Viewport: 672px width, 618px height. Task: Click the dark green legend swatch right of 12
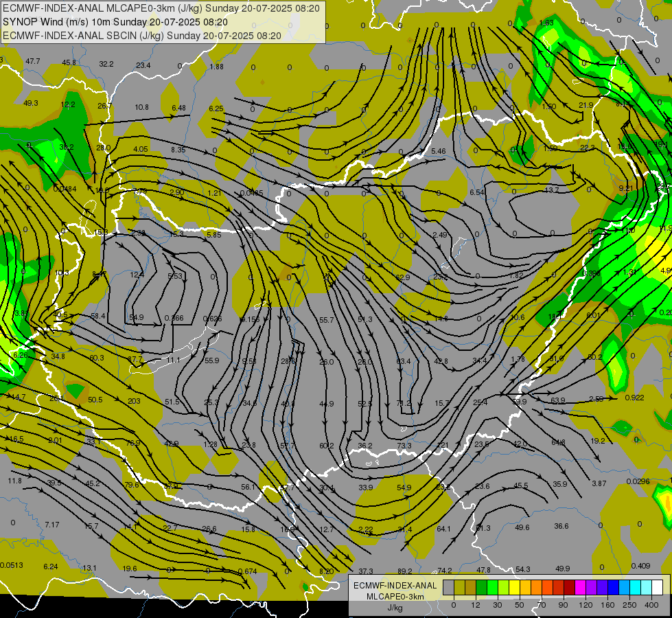(482, 587)
